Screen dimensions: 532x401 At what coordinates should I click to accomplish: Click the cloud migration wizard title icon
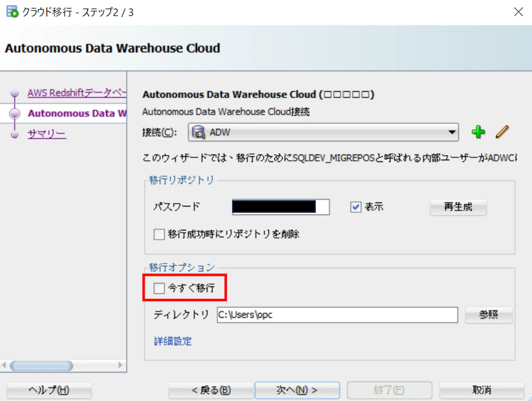[12, 11]
